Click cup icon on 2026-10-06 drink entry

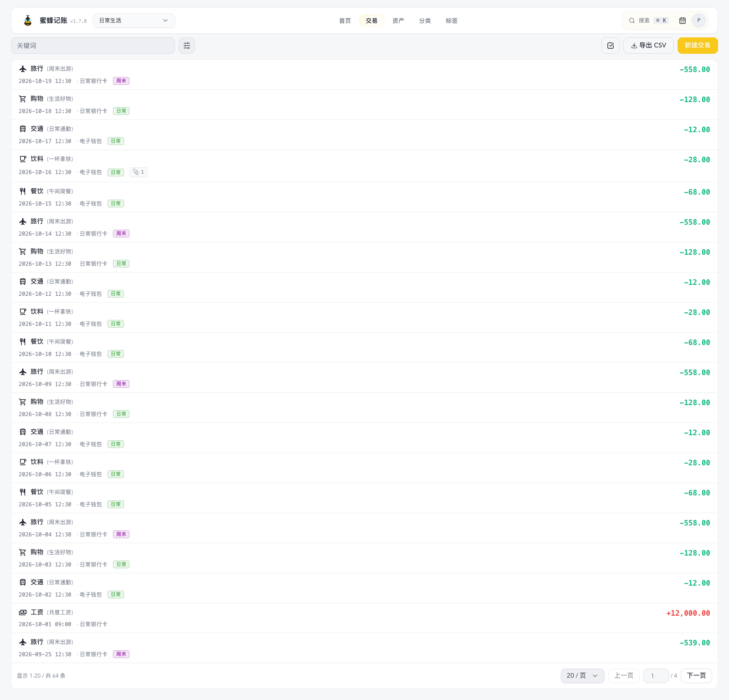[x=23, y=462]
